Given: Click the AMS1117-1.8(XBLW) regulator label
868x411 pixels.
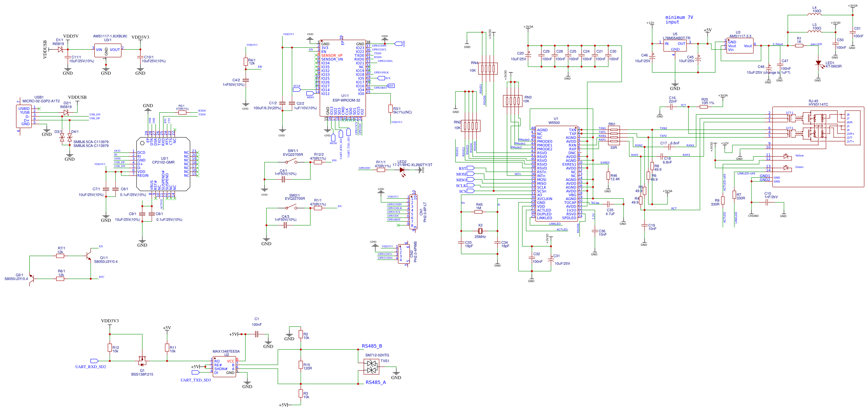Looking at the screenshot, I should pos(110,36).
